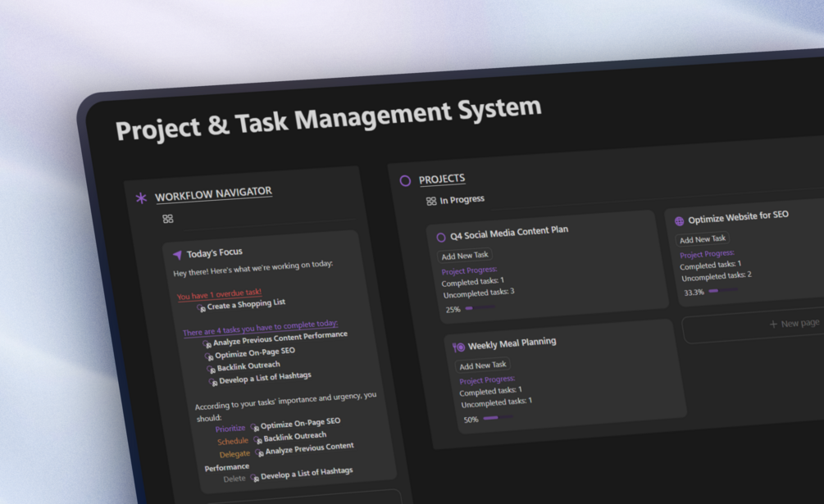Click 'There are 4 tasks' today heading
The height and width of the screenshot is (504, 824).
[261, 328]
